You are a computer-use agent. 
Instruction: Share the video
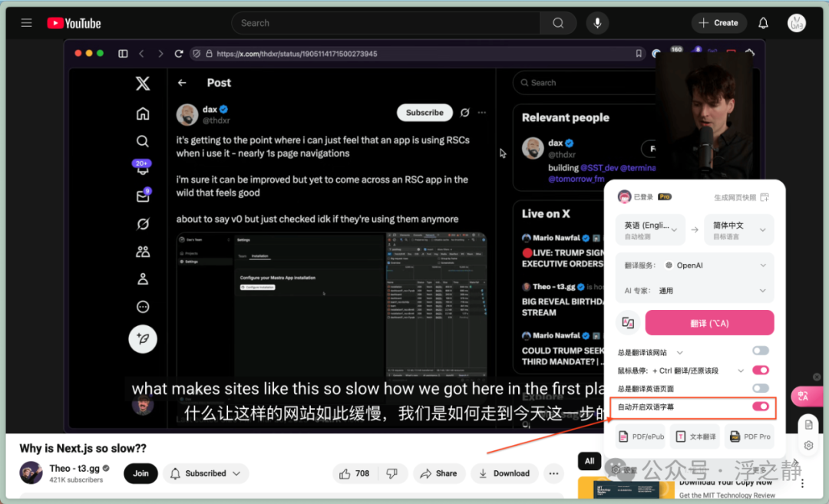pyautogui.click(x=439, y=473)
